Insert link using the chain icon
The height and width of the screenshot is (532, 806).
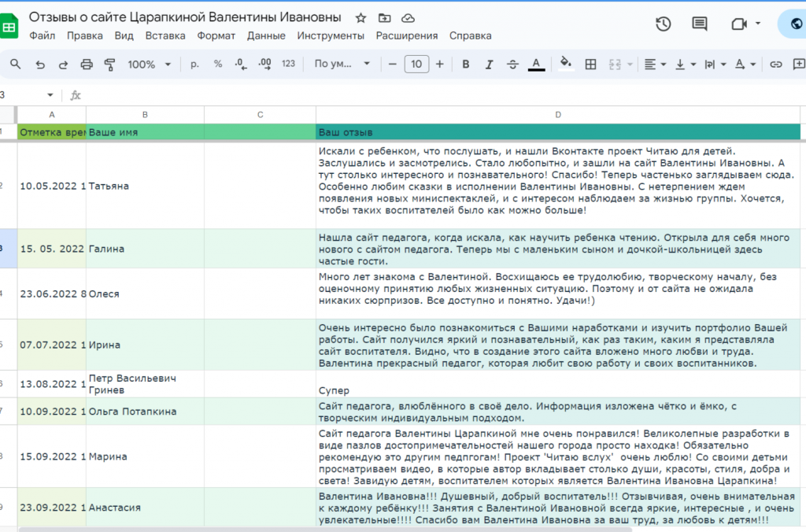click(x=776, y=65)
